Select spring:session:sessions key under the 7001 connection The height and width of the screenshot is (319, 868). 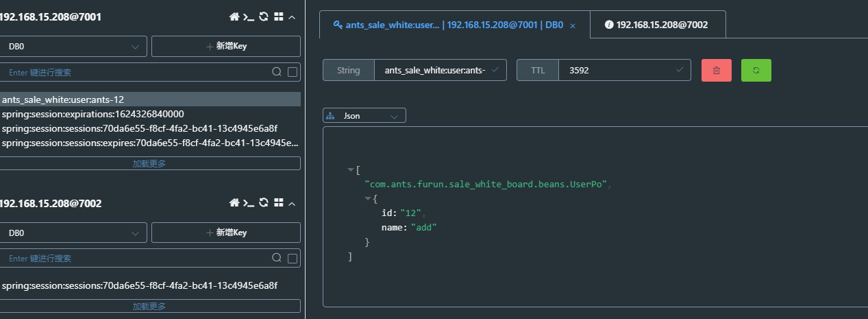point(150,128)
